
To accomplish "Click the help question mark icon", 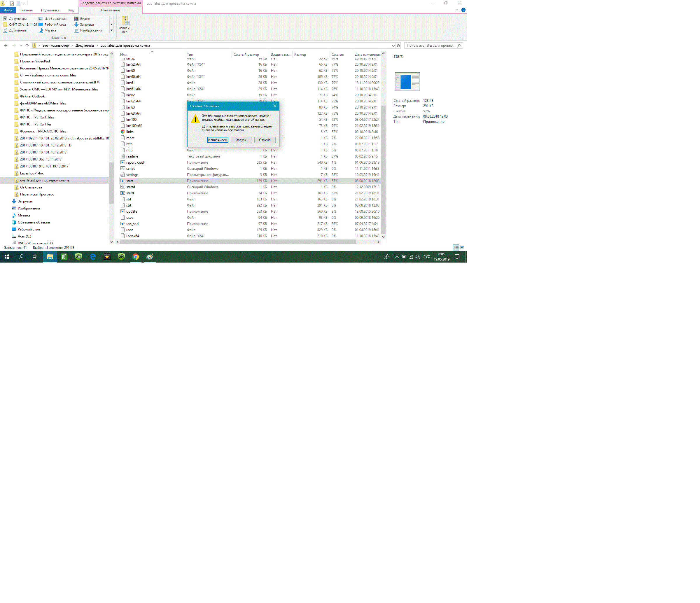I will pos(463,10).
